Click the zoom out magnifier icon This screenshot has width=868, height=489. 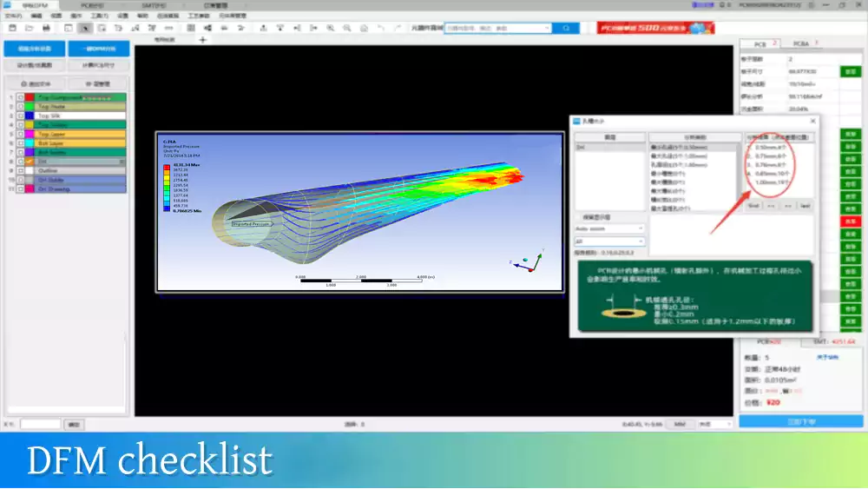pyautogui.click(x=347, y=28)
